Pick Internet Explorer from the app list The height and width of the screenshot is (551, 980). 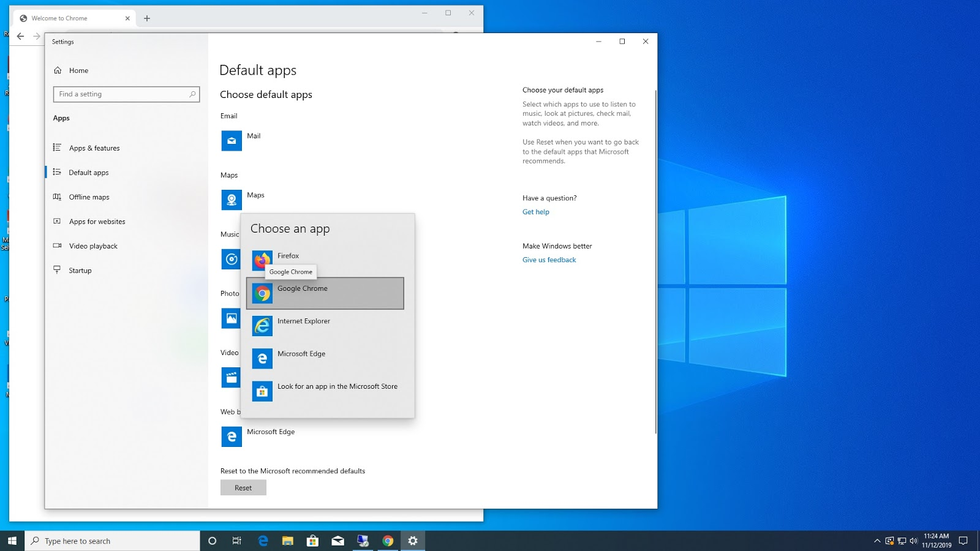click(x=325, y=326)
